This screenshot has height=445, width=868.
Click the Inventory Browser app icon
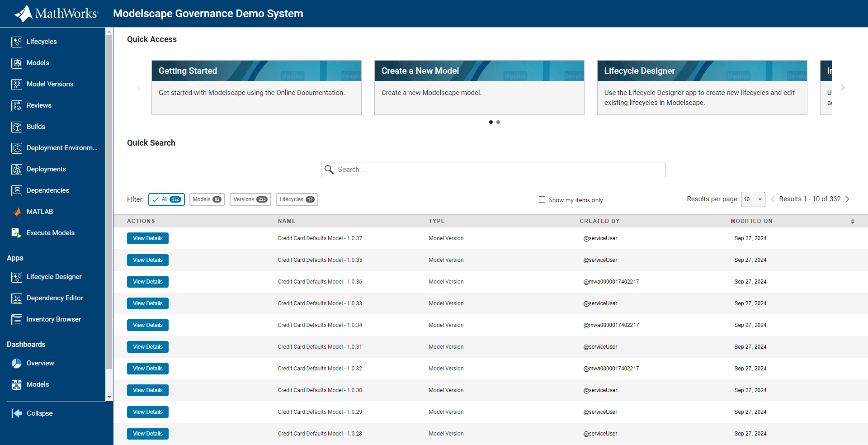pyautogui.click(x=17, y=319)
